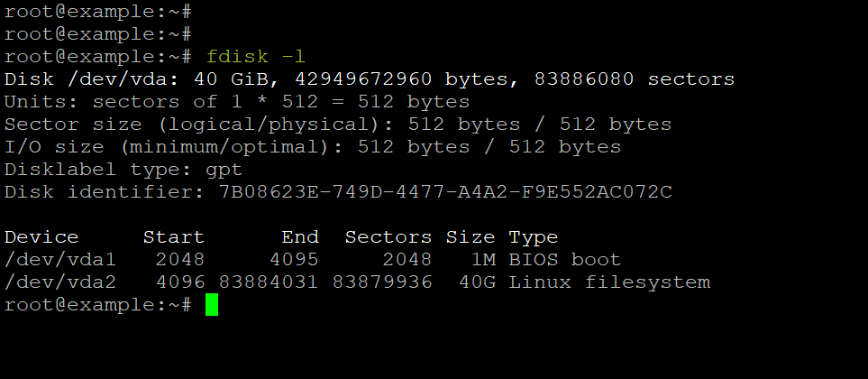Click the Disklabel type gpt value

pyautogui.click(x=224, y=170)
